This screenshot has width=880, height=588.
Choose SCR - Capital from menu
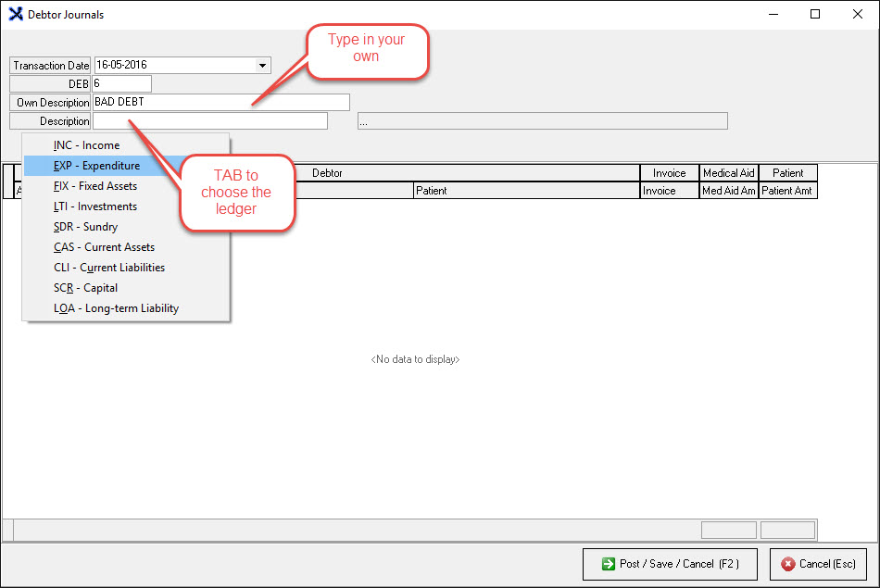(85, 288)
